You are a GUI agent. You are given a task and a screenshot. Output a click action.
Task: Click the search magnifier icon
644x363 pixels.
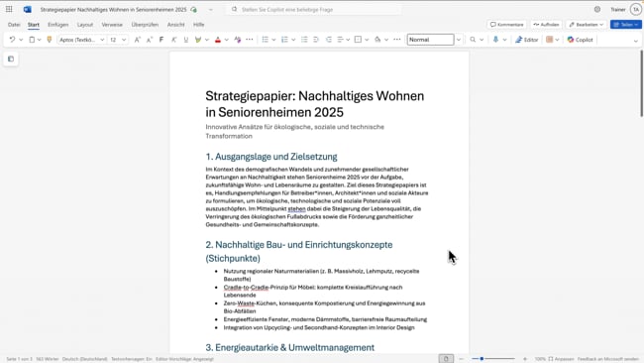pos(473,40)
